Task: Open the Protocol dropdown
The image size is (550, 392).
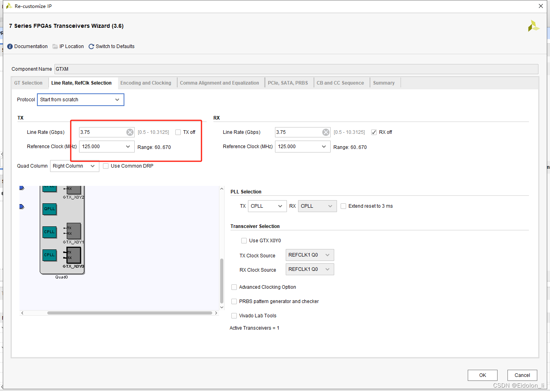Action: [81, 100]
